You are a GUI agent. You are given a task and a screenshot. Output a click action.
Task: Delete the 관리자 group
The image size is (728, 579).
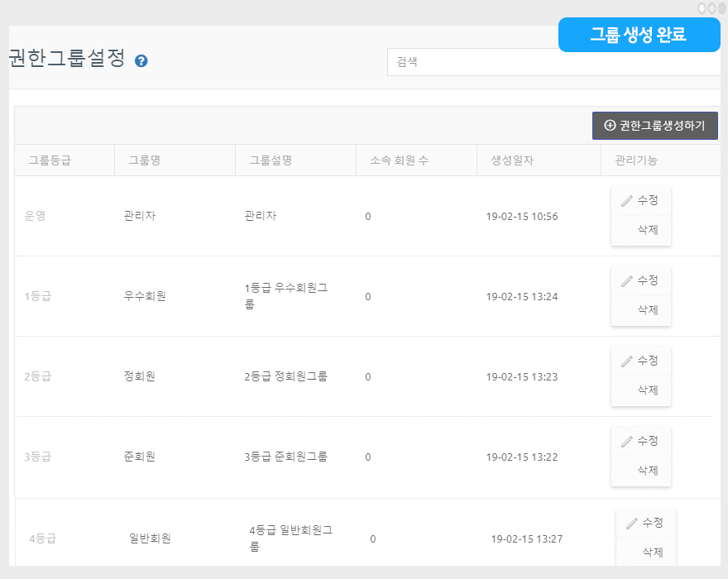click(648, 230)
